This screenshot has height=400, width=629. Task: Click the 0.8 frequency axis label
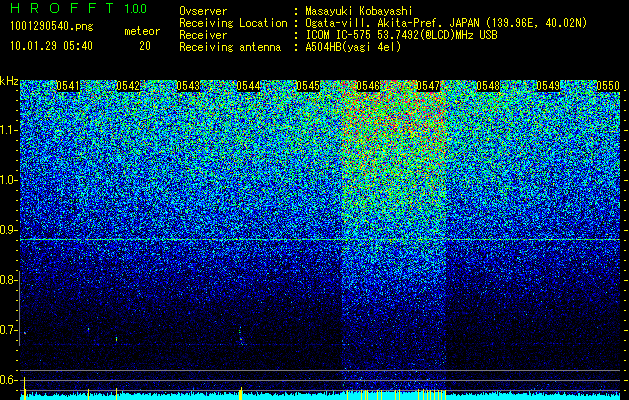point(8,280)
